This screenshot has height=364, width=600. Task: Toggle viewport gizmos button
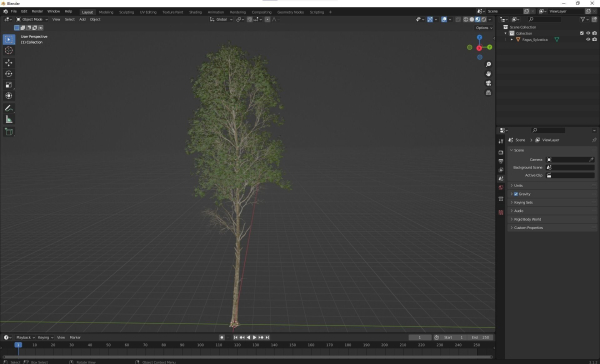[x=430, y=19]
